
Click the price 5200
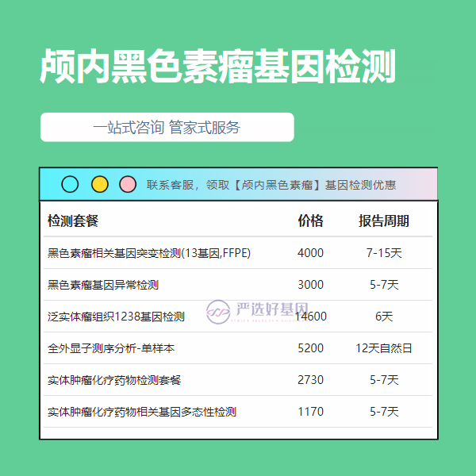pos(310,348)
